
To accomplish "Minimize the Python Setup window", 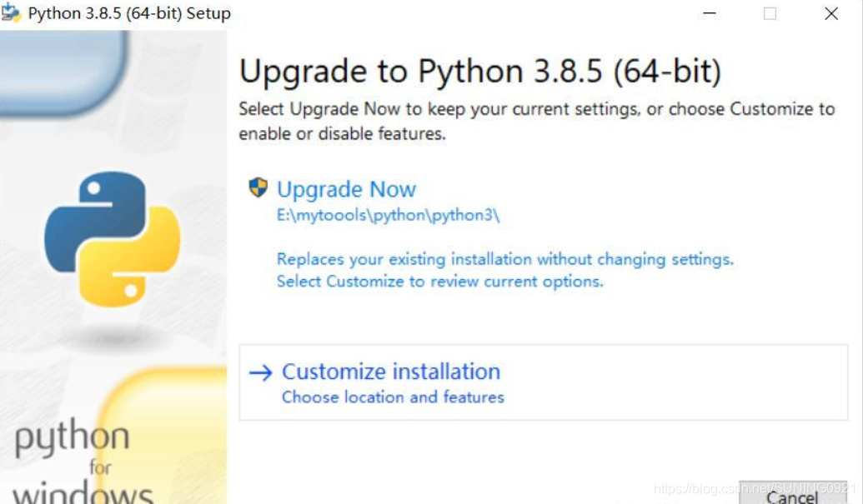I will (710, 13).
